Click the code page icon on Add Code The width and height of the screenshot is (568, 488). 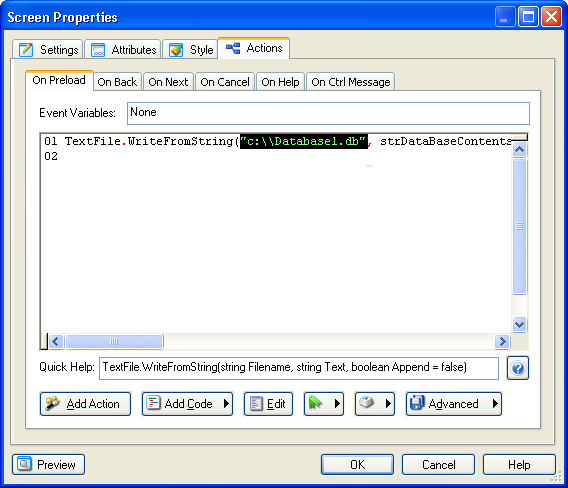coord(153,403)
